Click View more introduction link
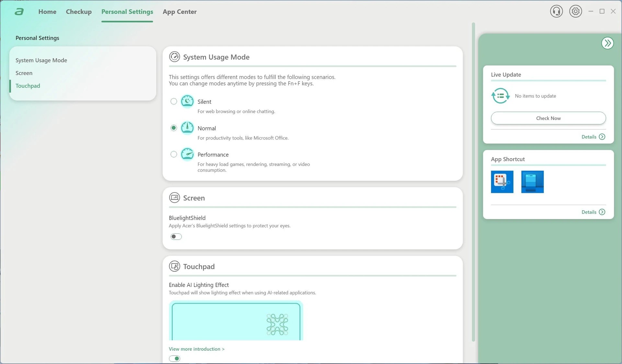 (196, 349)
